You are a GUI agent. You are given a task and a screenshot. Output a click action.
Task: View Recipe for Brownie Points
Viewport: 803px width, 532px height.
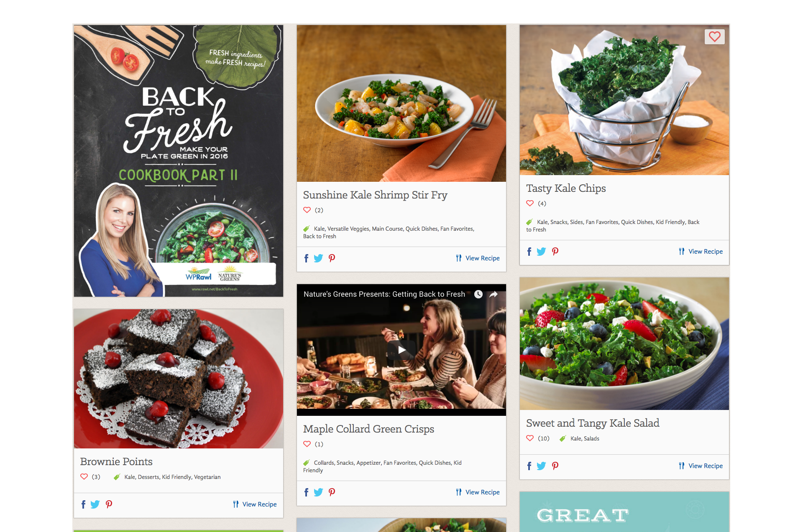(255, 504)
